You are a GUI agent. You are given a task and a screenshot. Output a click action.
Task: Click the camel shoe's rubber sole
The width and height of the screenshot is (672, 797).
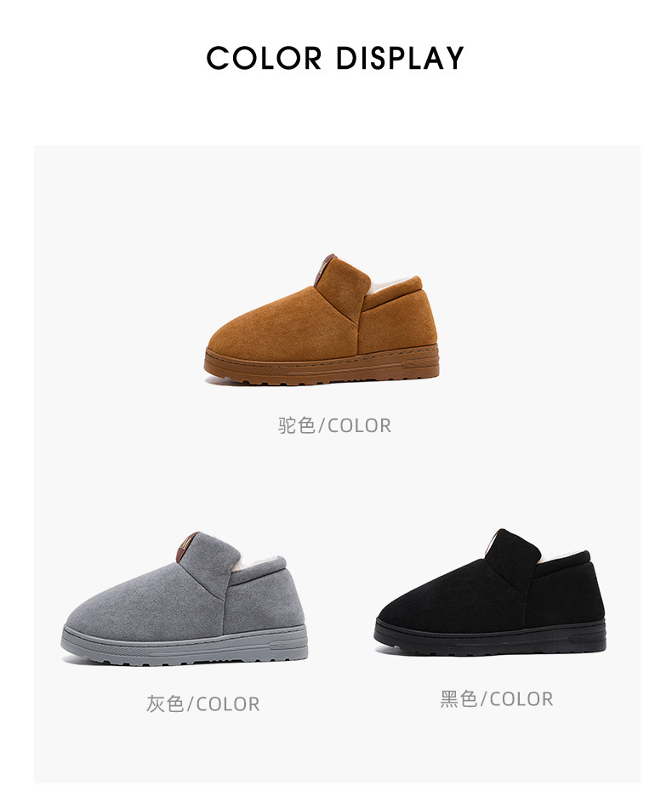[x=322, y=364]
